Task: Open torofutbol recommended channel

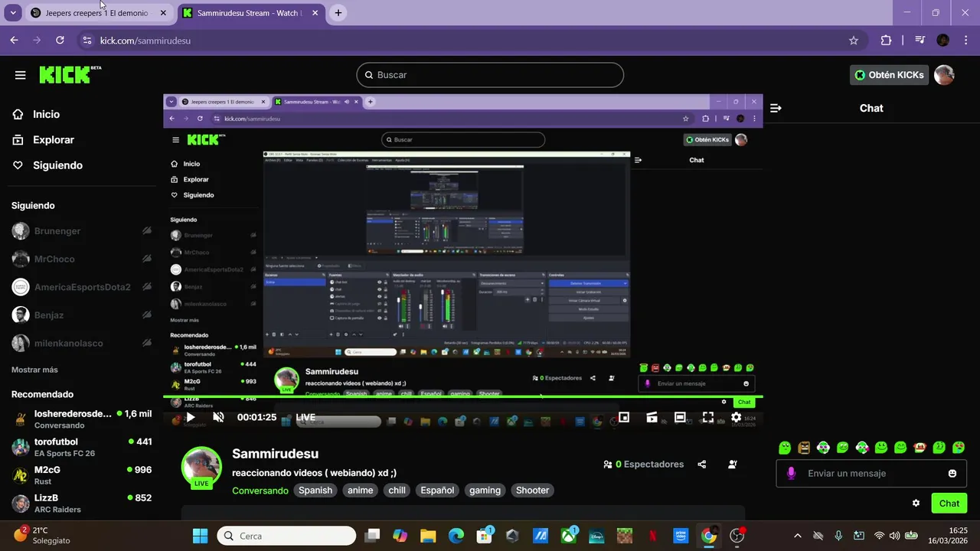Action: click(82, 448)
